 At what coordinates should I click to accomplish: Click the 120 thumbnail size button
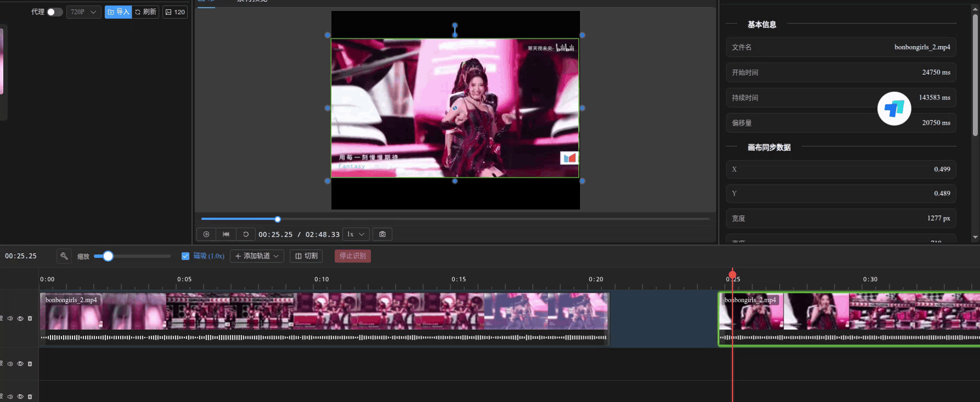point(175,12)
